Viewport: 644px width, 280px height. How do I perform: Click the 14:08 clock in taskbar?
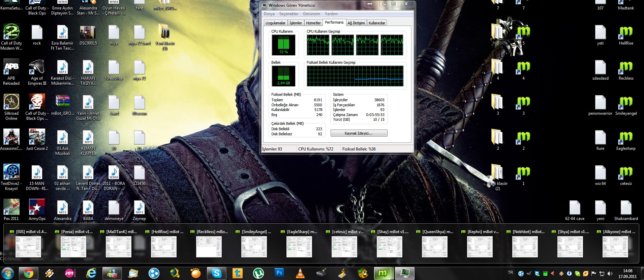(627, 271)
